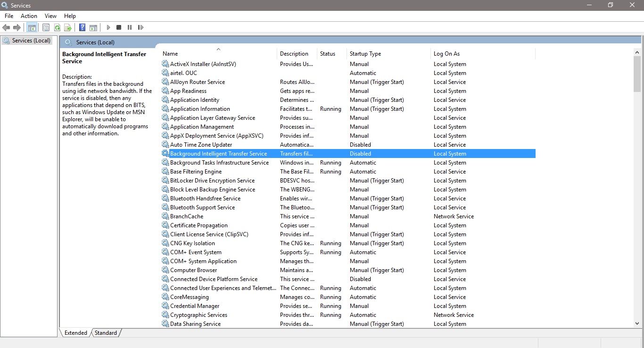Select AppX Deployment Service (AppXSVC)
Screen dimensions: 644x348
[x=217, y=136]
